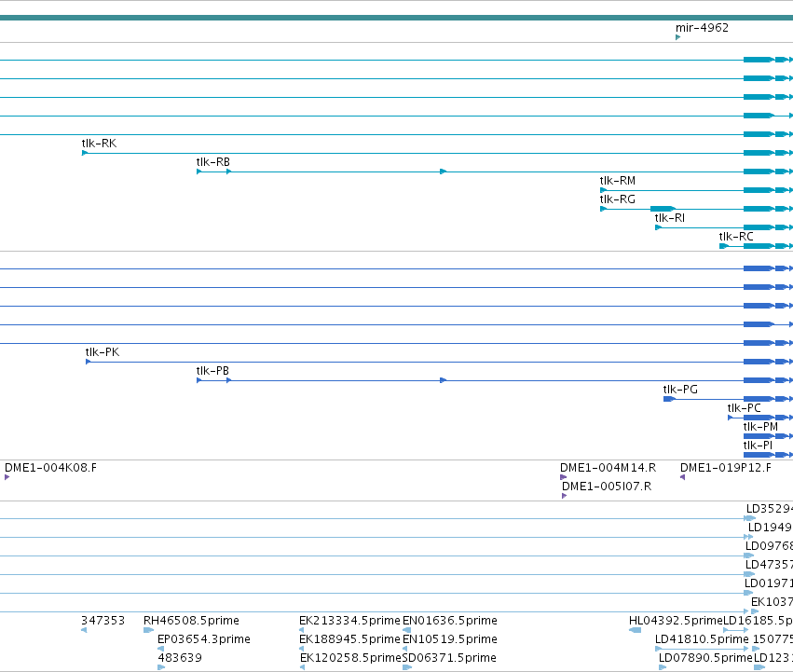Click the tlk-RB transcript start arrow
Screen dimensions: 793x672
coord(199,171)
